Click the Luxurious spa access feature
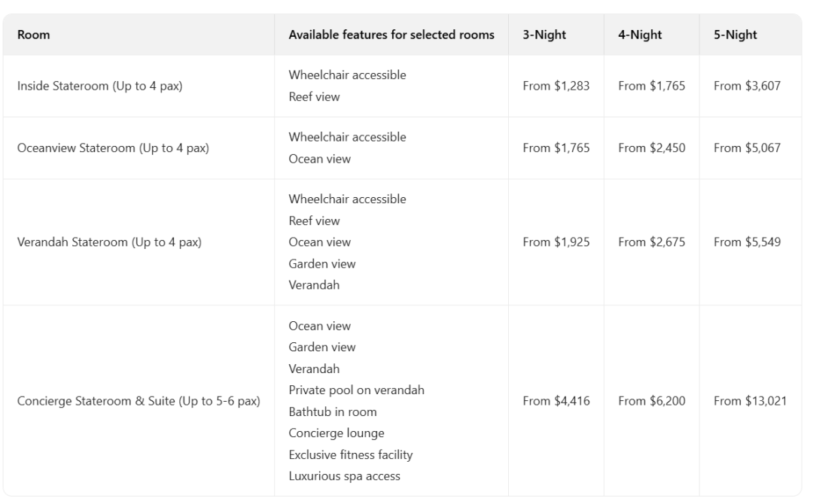The image size is (813, 504). [345, 476]
